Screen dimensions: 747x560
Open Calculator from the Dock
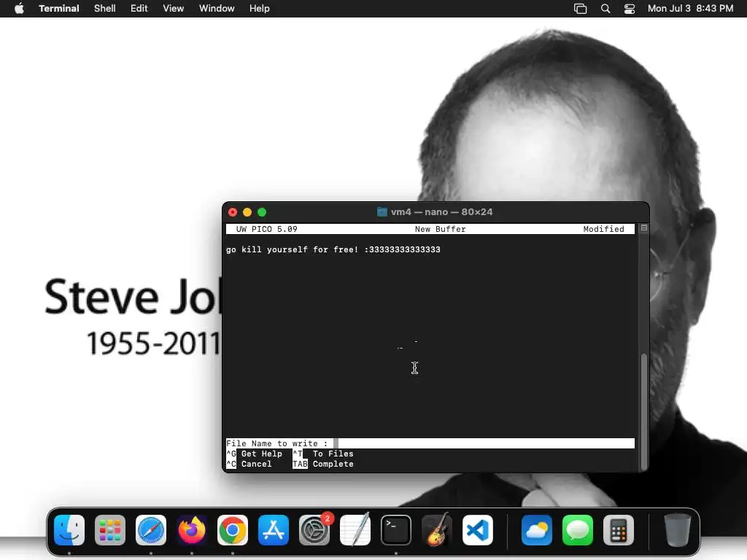click(x=619, y=530)
